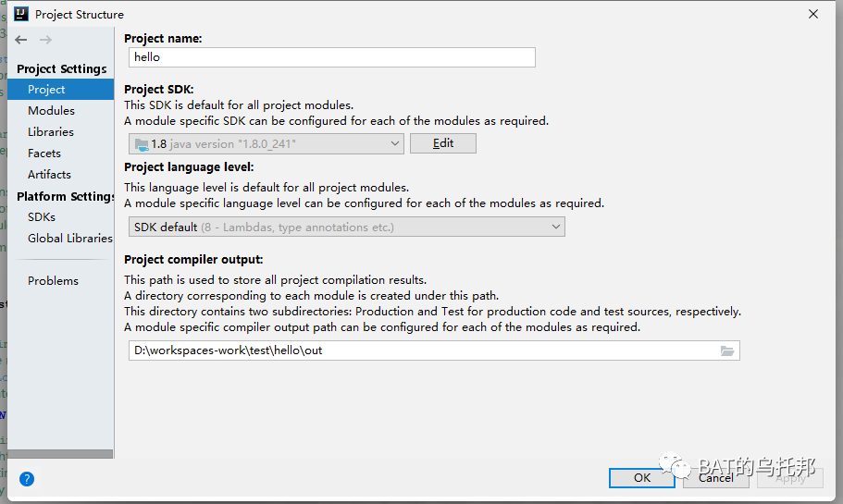843x504 pixels.
Task: Click the back navigation arrow
Action: pyautogui.click(x=21, y=40)
